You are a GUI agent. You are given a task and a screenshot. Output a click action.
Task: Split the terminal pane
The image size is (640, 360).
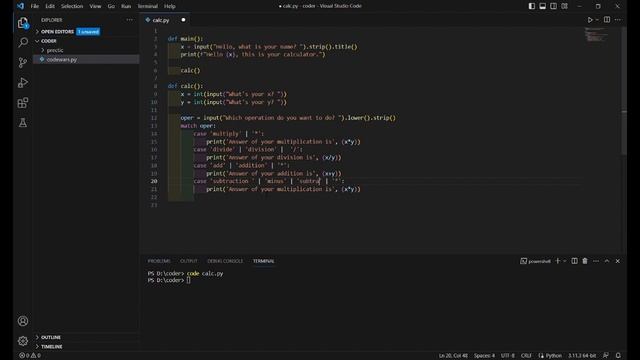[574, 261]
